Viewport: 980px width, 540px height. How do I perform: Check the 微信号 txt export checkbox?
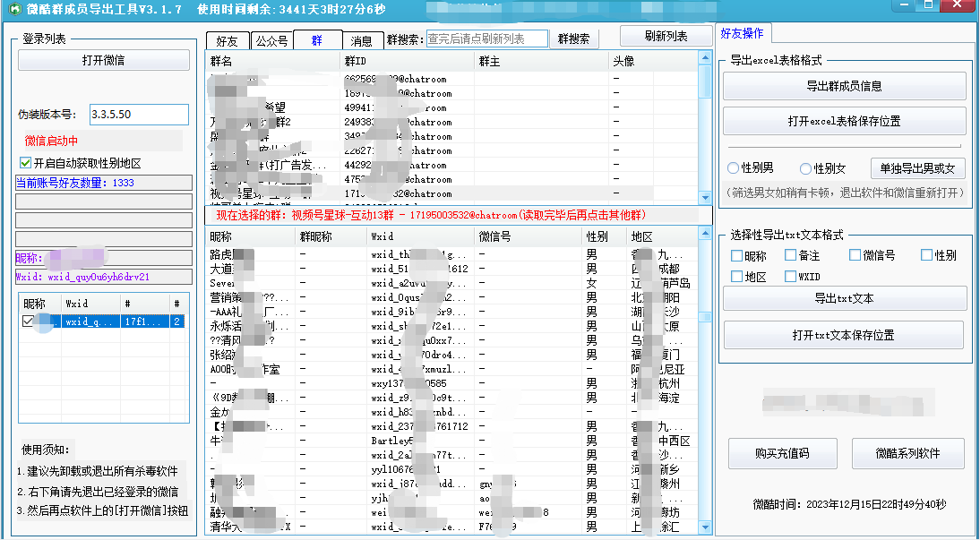855,255
